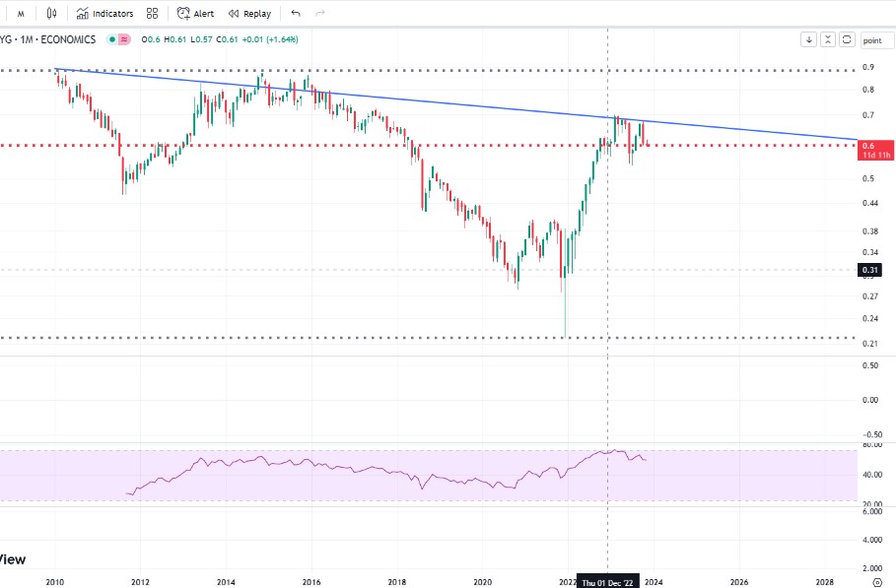The image size is (896, 588).
Task: Click the 0.27 price scale label
Action: (870, 295)
